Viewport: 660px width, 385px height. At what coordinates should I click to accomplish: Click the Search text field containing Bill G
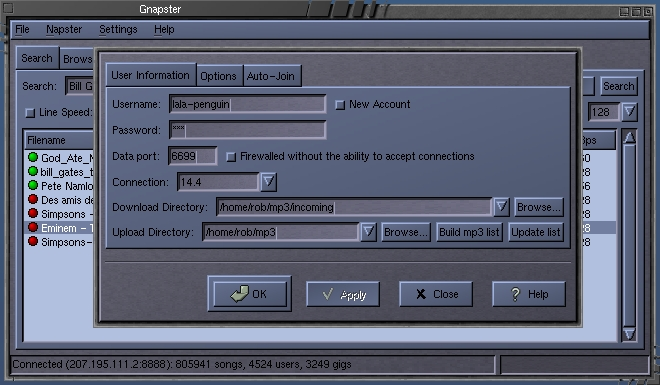pyautogui.click(x=79, y=86)
